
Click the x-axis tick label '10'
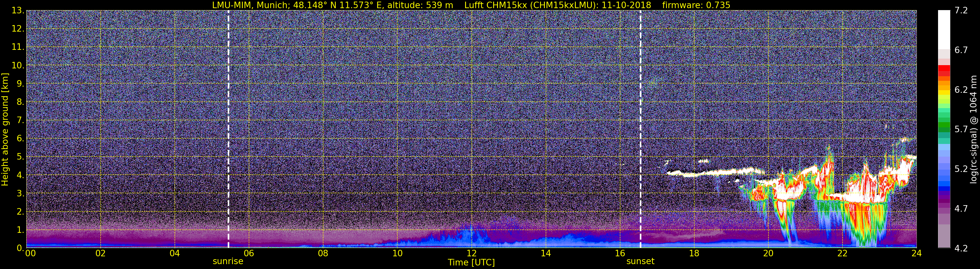point(397,253)
